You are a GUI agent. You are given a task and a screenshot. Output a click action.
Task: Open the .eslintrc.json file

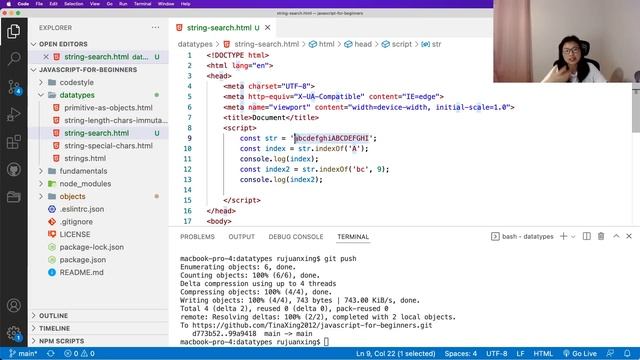[82, 209]
